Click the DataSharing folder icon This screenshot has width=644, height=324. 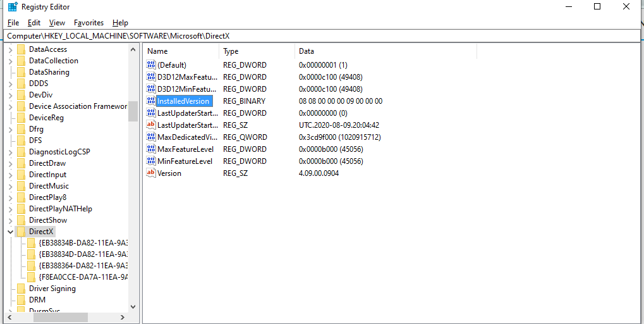pyautogui.click(x=21, y=72)
